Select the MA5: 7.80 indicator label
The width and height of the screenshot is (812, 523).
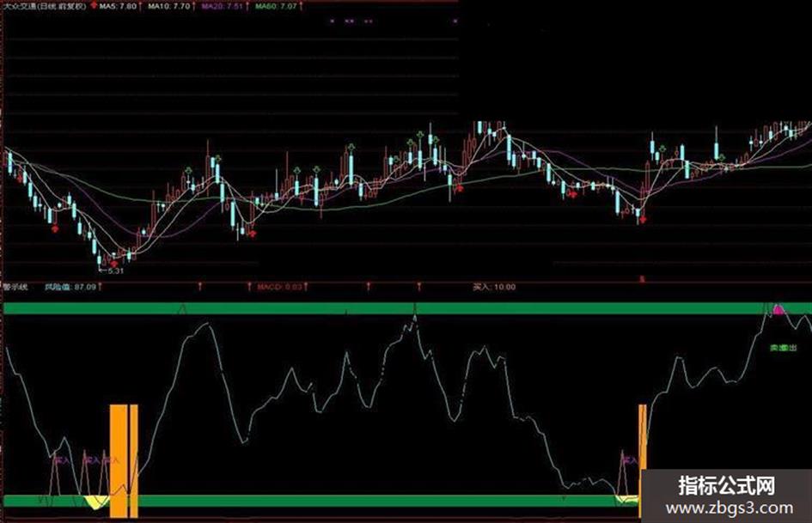tap(119, 6)
